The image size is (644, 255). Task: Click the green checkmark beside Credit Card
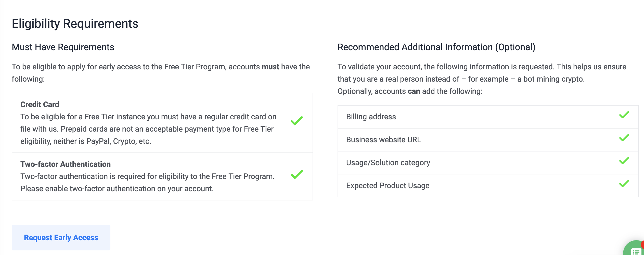click(297, 121)
